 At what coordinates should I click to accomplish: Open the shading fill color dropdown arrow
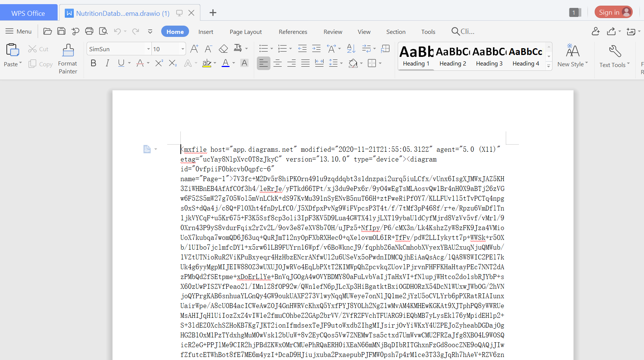[361, 63]
